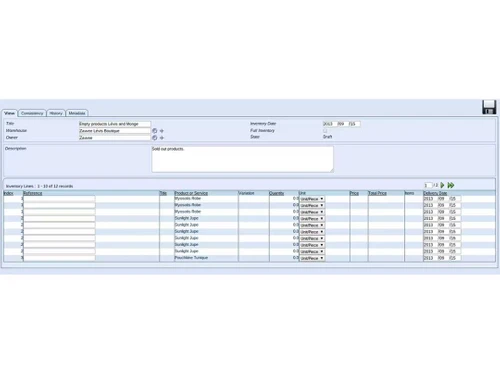
Task: Sort lines by the Price column header
Action: click(354, 193)
